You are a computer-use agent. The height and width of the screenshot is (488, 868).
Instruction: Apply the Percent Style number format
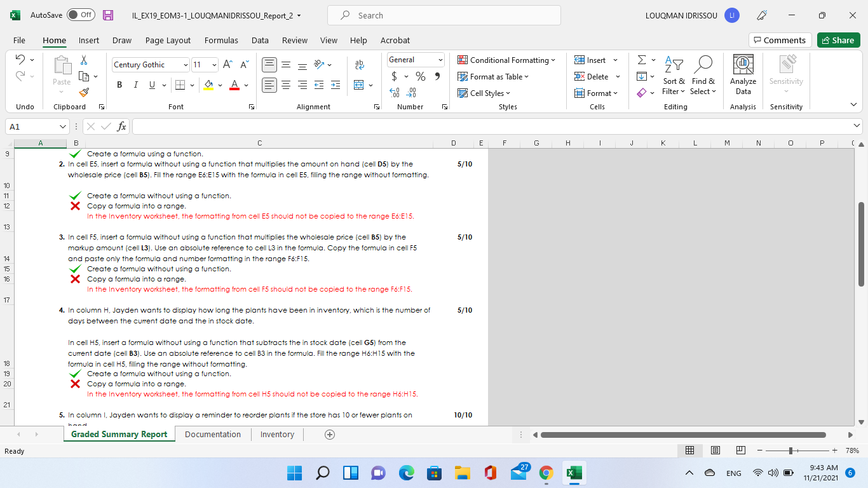coord(420,76)
